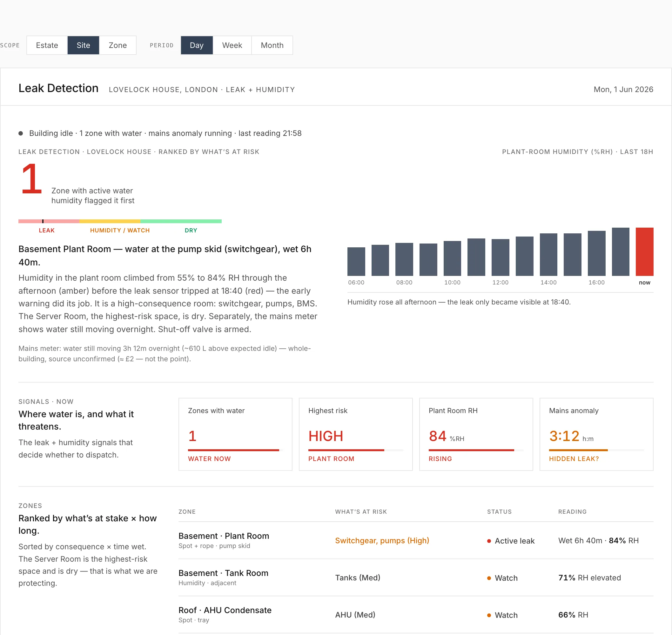Select the Estate scope
Viewport: 672px width, 635px height.
[x=47, y=45]
